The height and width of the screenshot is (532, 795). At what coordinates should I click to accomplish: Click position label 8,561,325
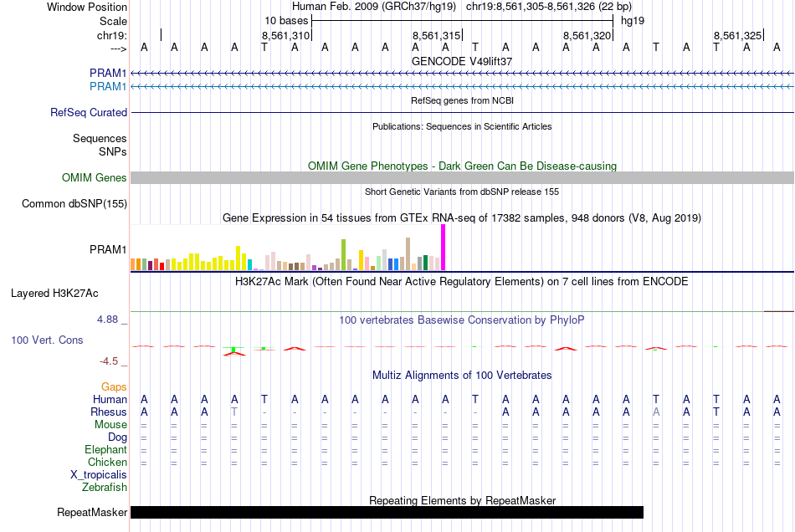pos(738,35)
